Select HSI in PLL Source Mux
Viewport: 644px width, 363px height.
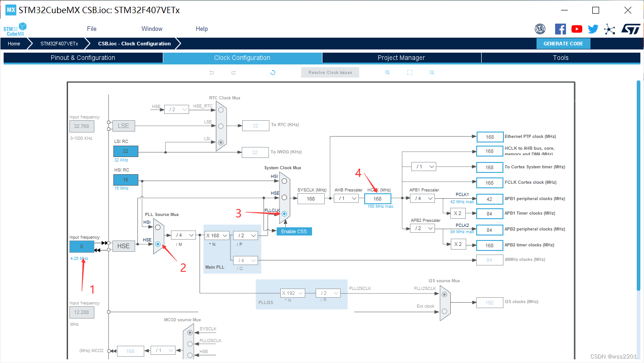pyautogui.click(x=157, y=227)
